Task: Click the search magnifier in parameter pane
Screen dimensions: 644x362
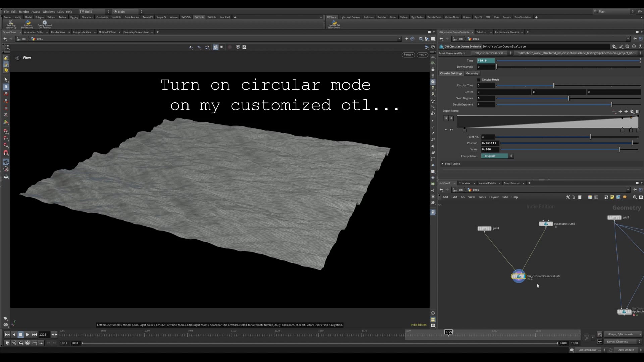Action: click(x=627, y=47)
